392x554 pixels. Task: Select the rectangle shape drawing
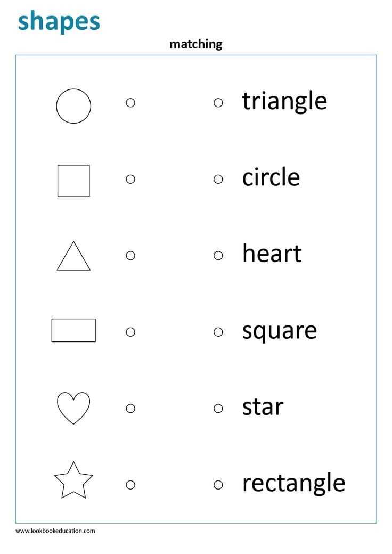pyautogui.click(x=73, y=330)
